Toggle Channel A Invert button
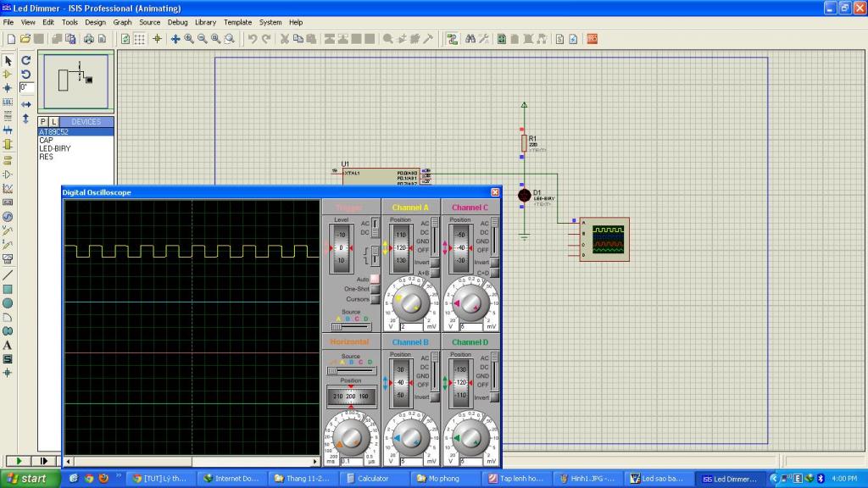868x488 pixels. tap(435, 263)
